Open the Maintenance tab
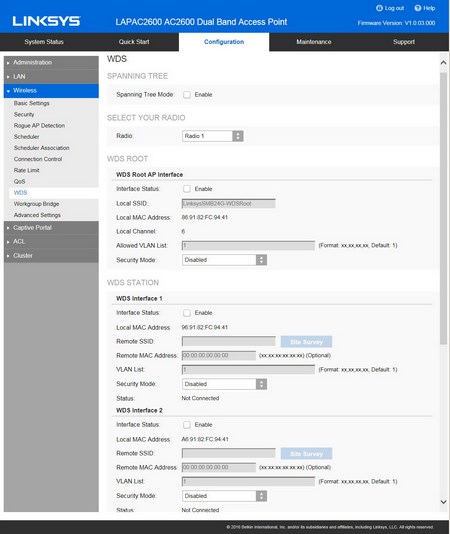This screenshot has width=450, height=534. tap(314, 42)
